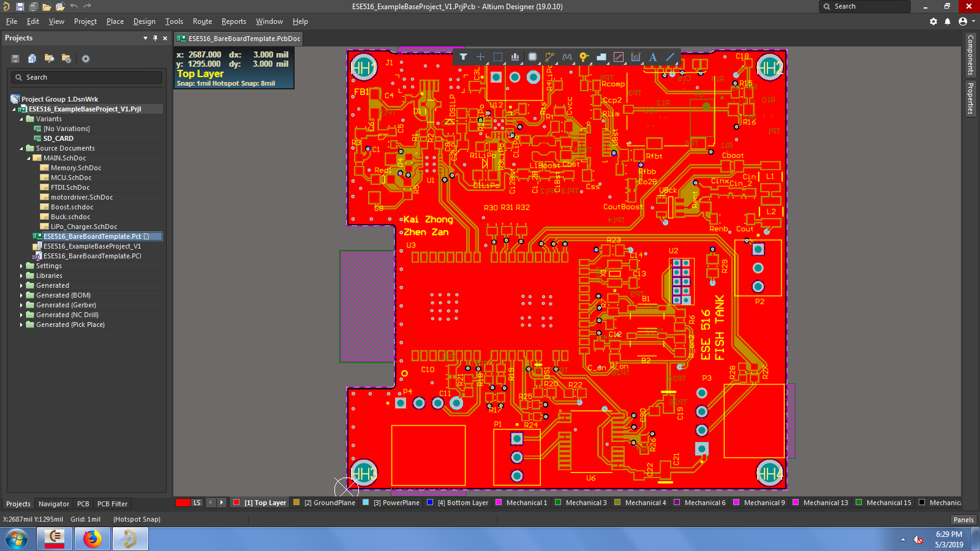Click the dimension tool icon
This screenshot has width=980, height=551.
[636, 57]
